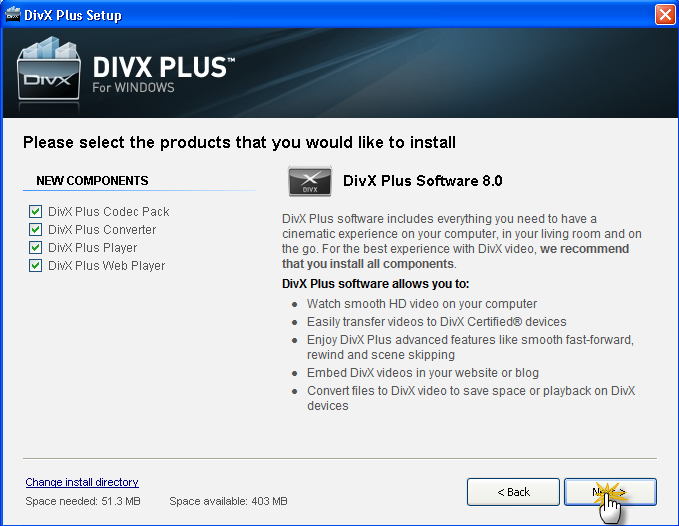Select the "DivX Plus Player" label text
The height and width of the screenshot is (526, 679).
click(93, 248)
